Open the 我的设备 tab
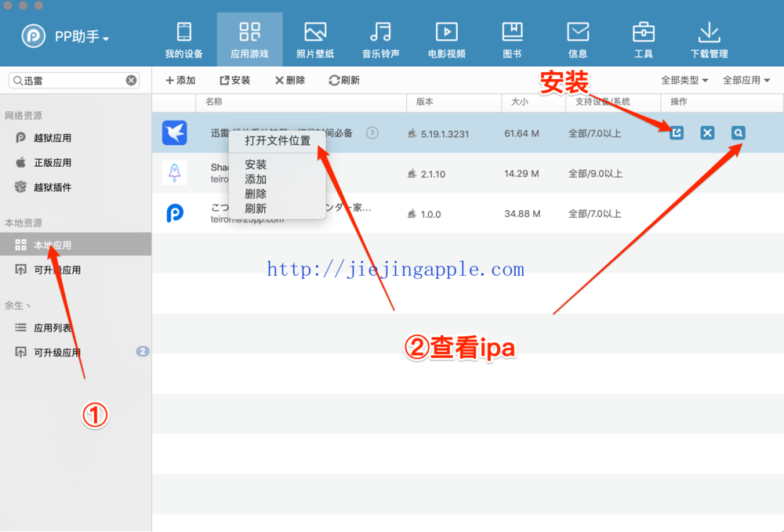 pyautogui.click(x=184, y=41)
